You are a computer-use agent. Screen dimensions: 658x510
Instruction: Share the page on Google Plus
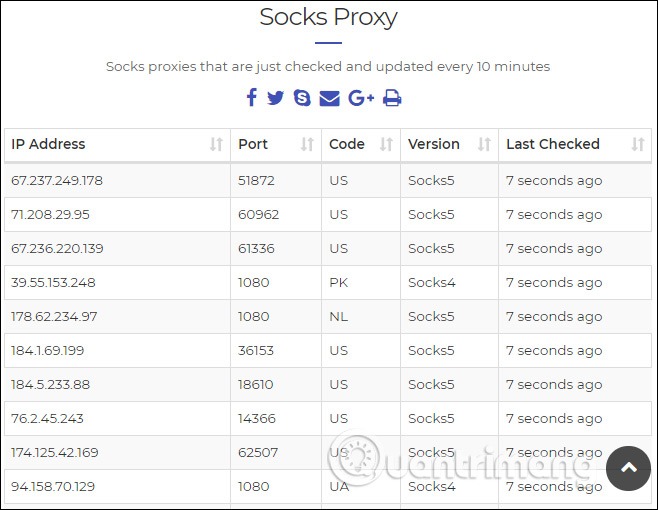tap(361, 98)
